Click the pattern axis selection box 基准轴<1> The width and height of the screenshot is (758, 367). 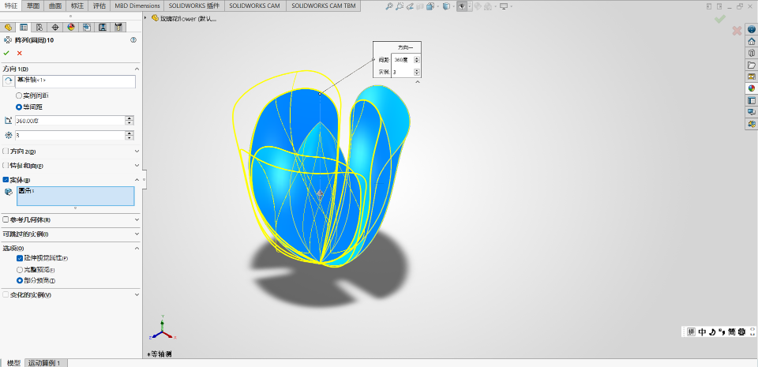click(75, 81)
